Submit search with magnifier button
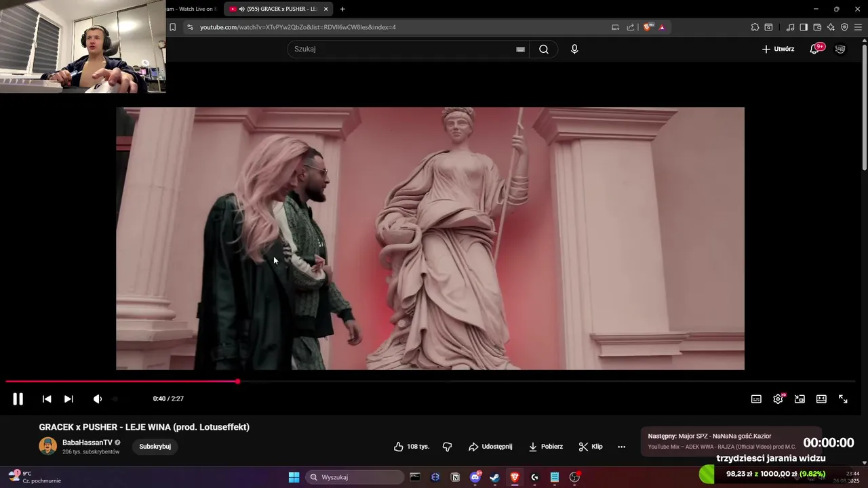Viewport: 868px width, 488px height. click(x=544, y=49)
